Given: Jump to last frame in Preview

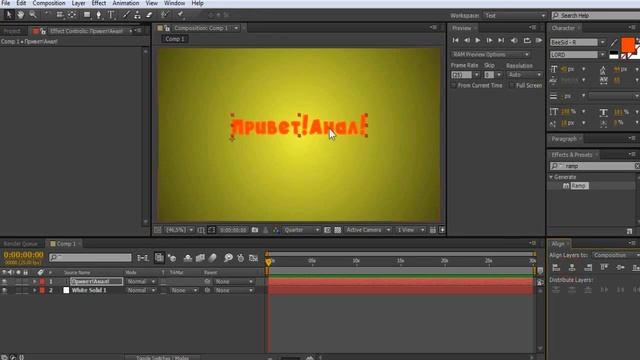Looking at the screenshot, I should pos(501,40).
